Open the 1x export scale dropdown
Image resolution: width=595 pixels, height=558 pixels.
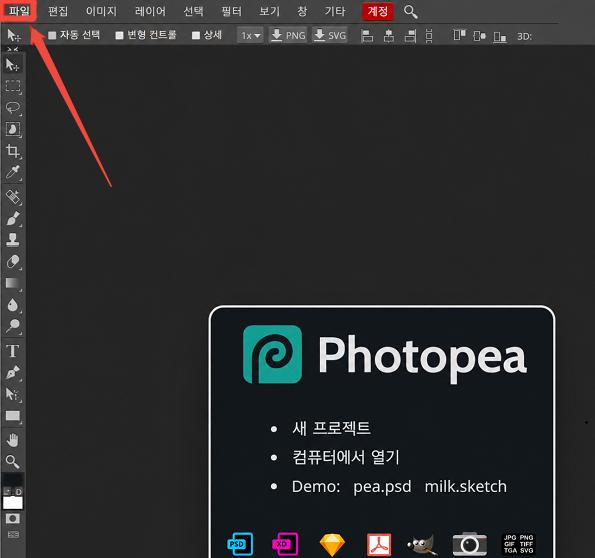tap(250, 36)
